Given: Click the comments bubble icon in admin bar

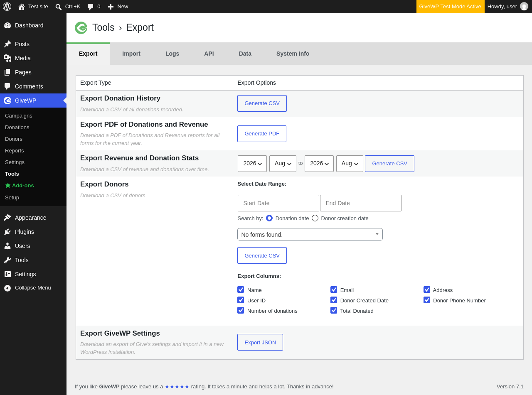Looking at the screenshot, I should 91,7.
